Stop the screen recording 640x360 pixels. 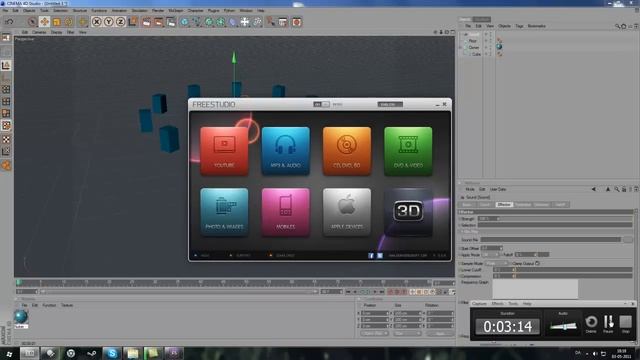click(625, 324)
